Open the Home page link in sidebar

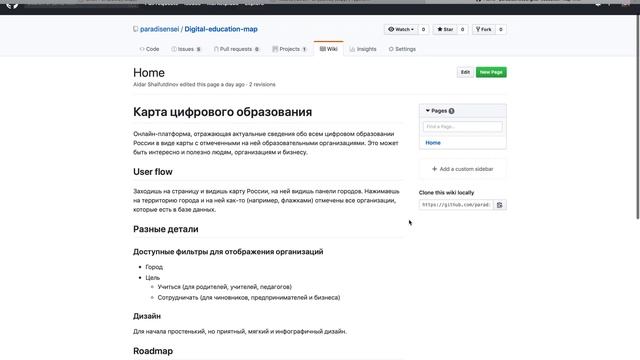(433, 142)
